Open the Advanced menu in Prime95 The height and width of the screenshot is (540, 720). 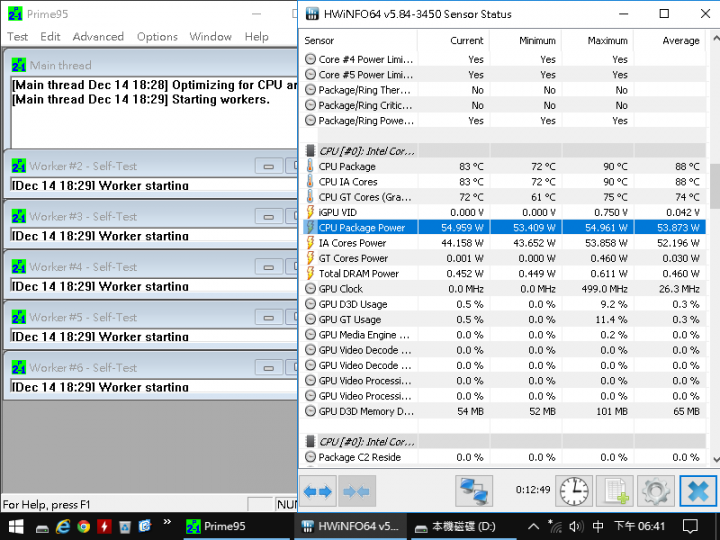click(x=98, y=36)
